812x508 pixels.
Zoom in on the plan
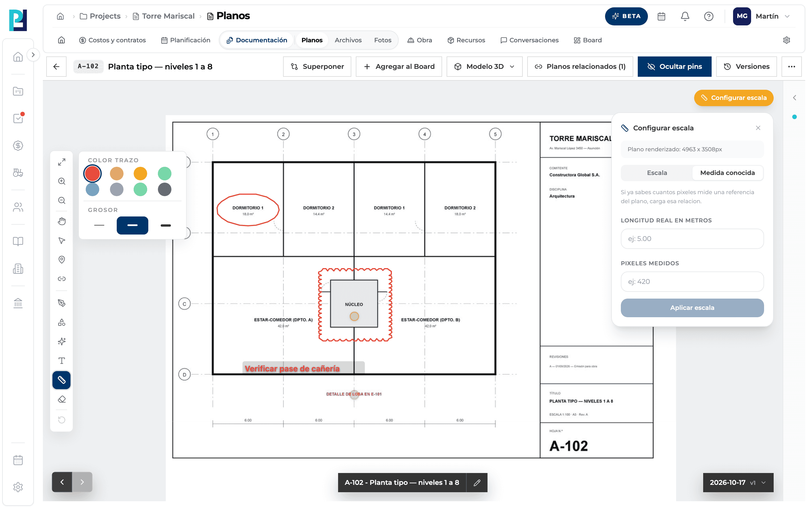(x=61, y=181)
